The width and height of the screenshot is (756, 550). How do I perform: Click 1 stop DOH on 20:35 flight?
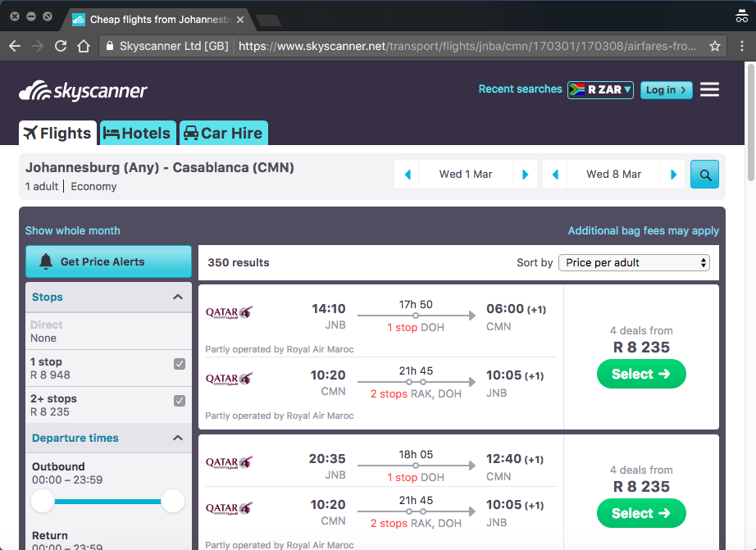tap(416, 477)
